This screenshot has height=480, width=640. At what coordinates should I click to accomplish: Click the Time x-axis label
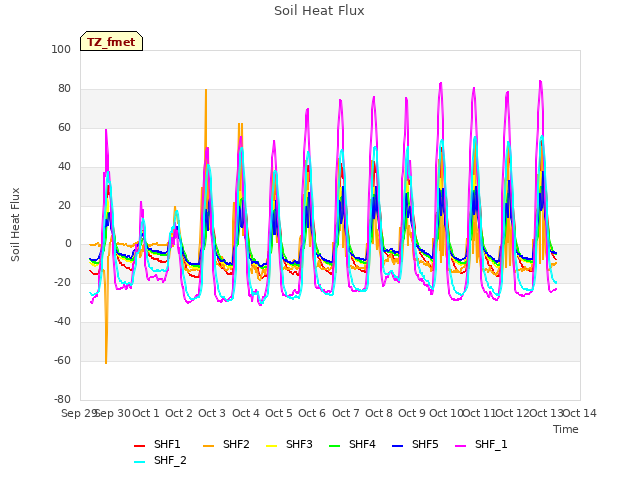pyautogui.click(x=566, y=429)
